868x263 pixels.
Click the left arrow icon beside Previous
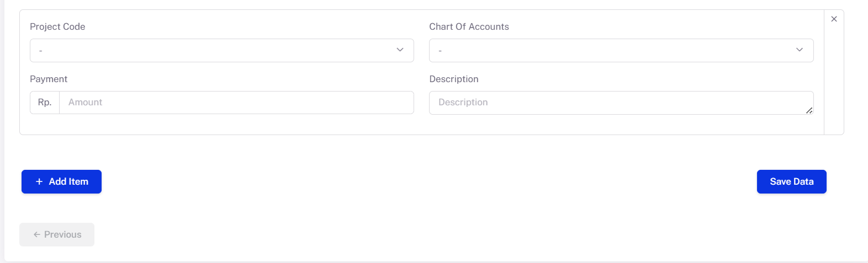[x=37, y=234]
